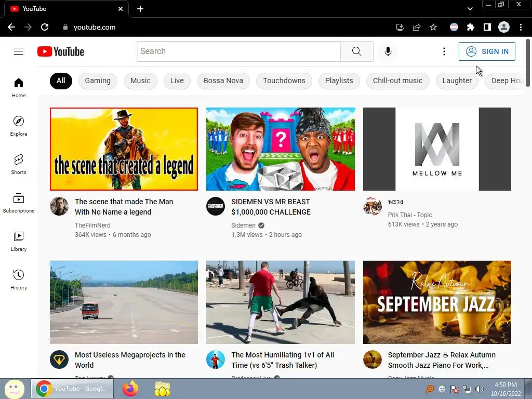The width and height of the screenshot is (532, 399).
Task: Click install app icon in address bar
Action: tap(400, 27)
